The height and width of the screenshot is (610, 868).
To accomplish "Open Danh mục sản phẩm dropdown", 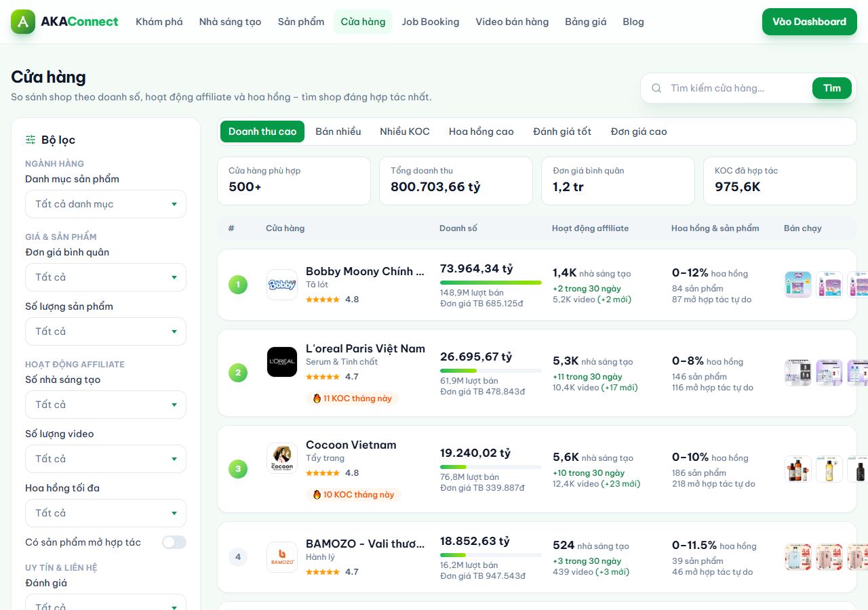I will pos(106,204).
